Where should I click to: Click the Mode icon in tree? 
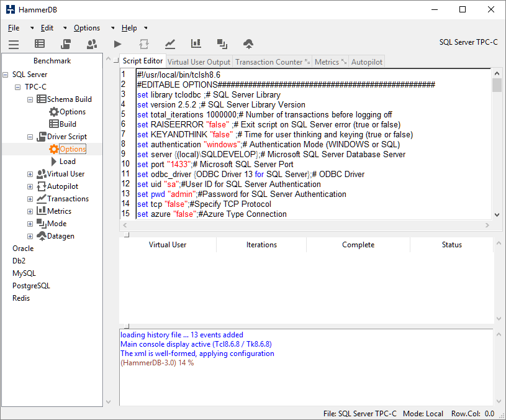(42, 224)
